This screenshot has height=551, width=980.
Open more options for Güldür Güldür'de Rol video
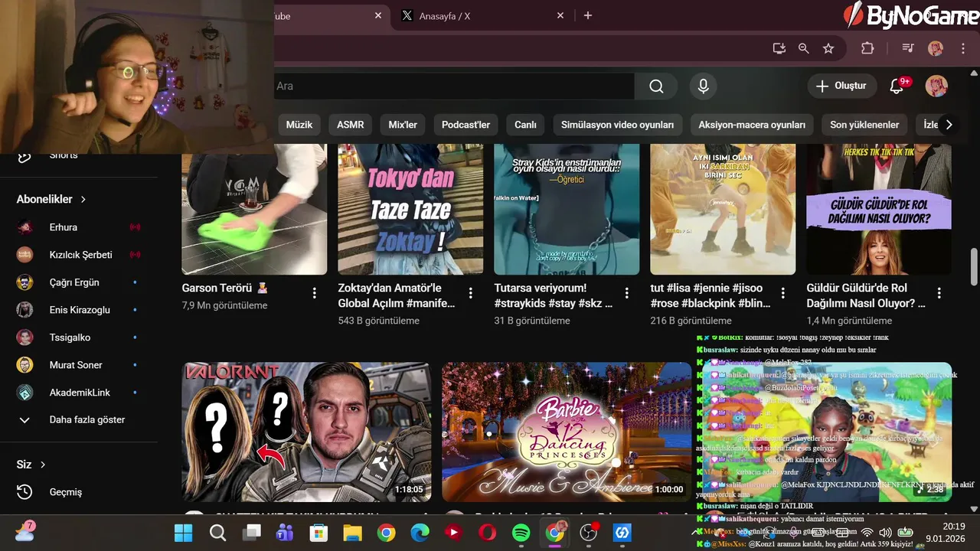click(939, 293)
